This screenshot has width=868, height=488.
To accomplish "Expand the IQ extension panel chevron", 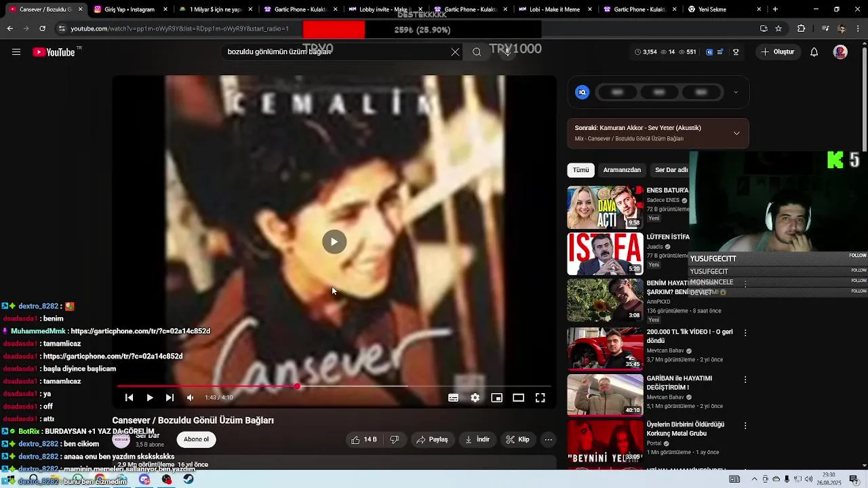I will pyautogui.click(x=736, y=92).
